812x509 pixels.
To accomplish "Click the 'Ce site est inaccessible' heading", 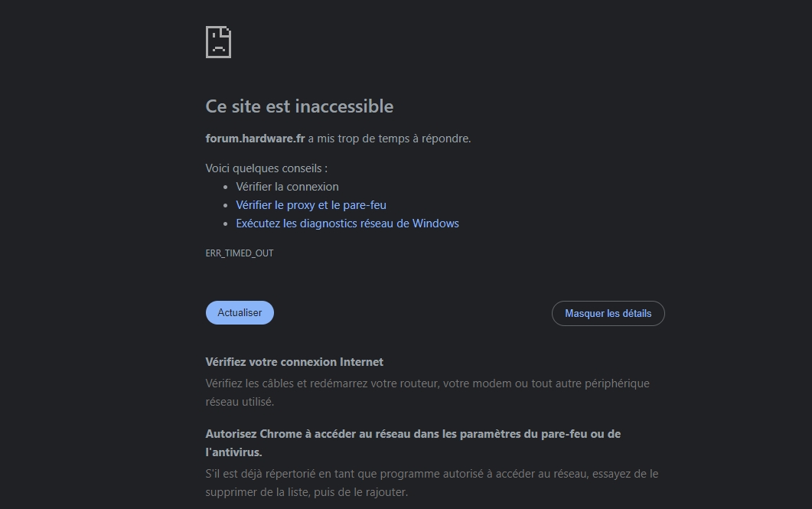I will point(298,106).
